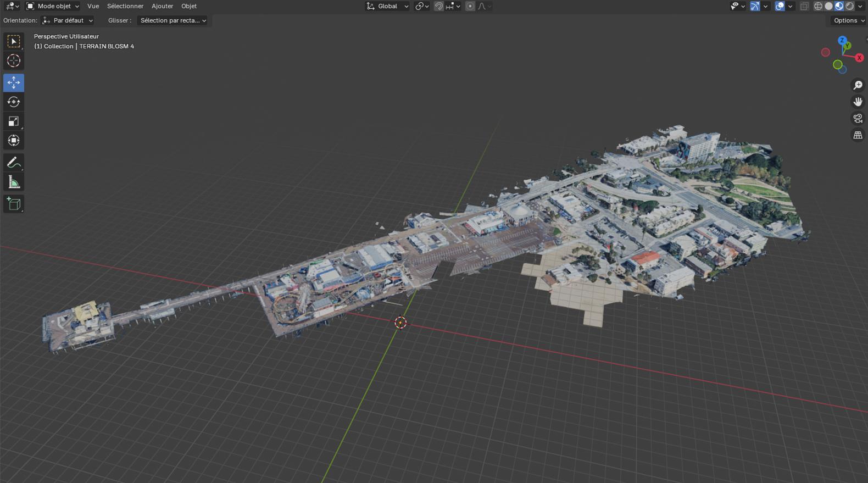Click the hand pan view icon

(x=858, y=102)
